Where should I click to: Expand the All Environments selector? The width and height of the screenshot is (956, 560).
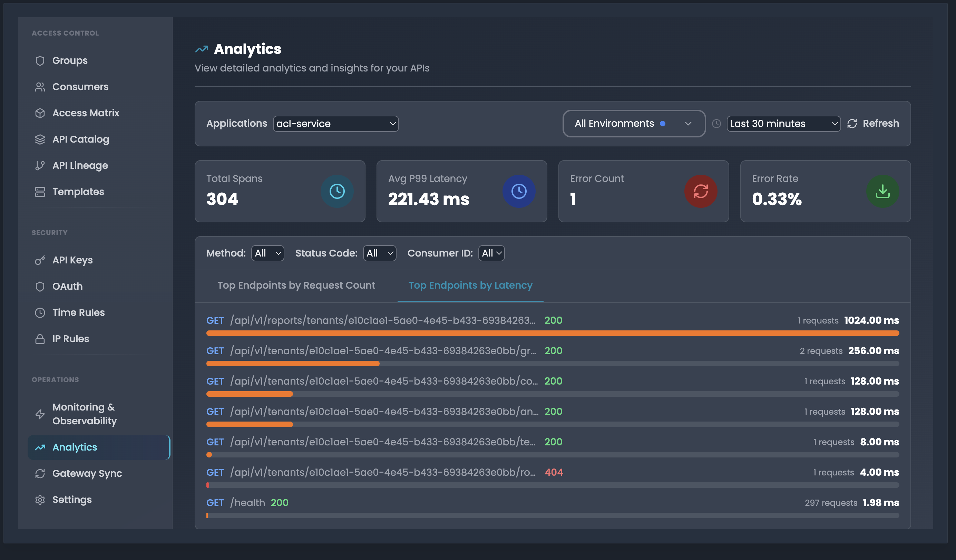(634, 124)
